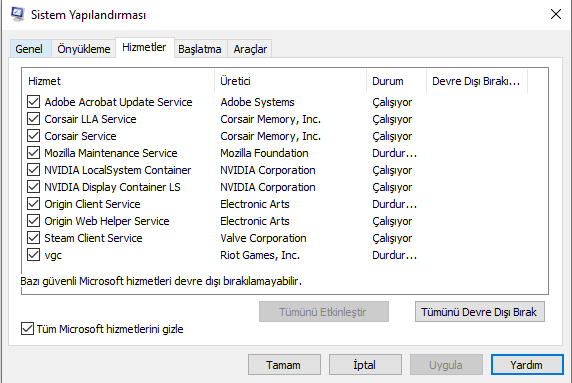Click the System Configuration title bar icon
Screen dimensions: 572x383
pyautogui.click(x=18, y=14)
